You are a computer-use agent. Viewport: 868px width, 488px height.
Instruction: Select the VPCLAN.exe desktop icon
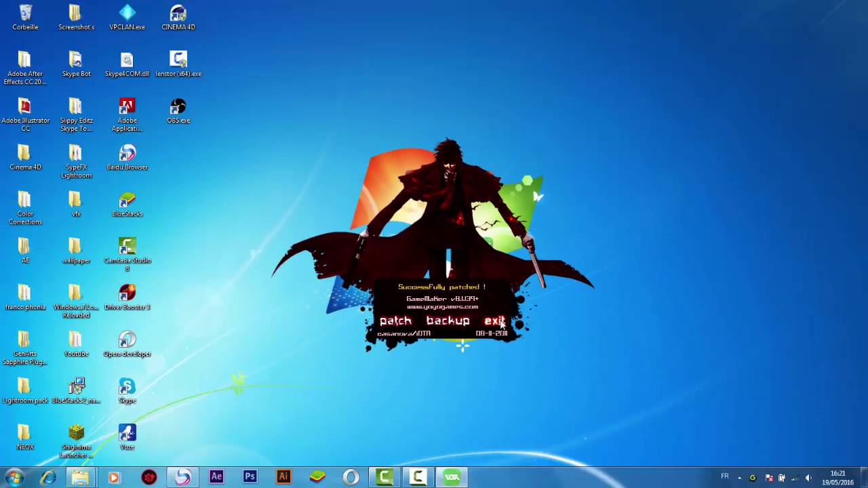click(127, 18)
